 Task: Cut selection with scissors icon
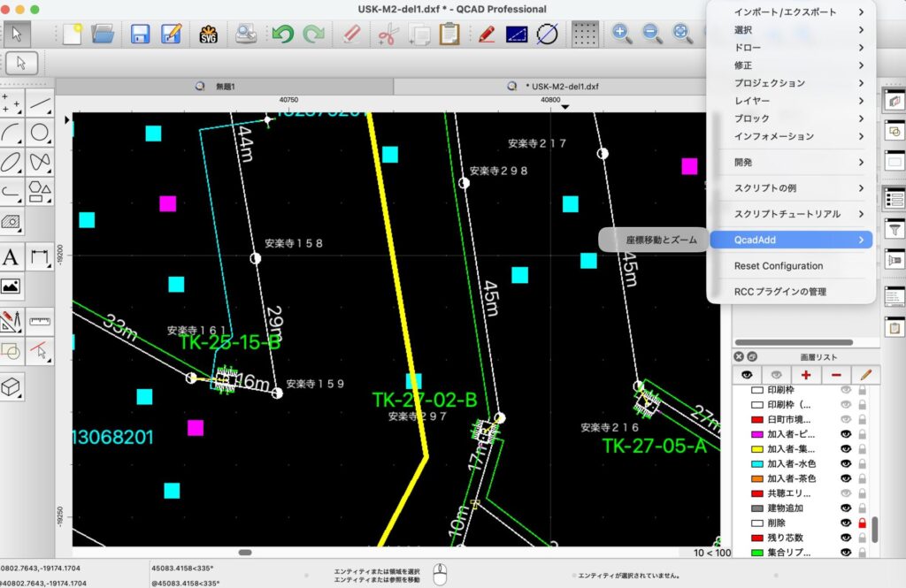coord(388,34)
